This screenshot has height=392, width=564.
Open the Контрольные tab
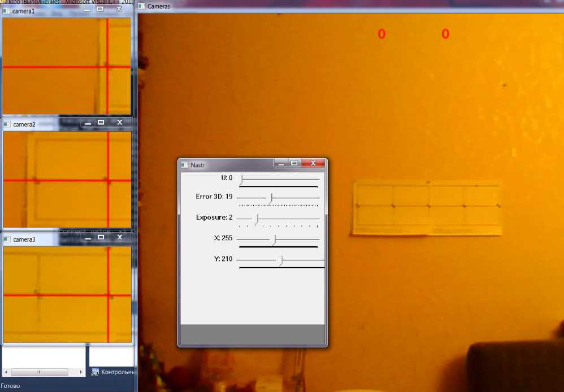point(116,372)
